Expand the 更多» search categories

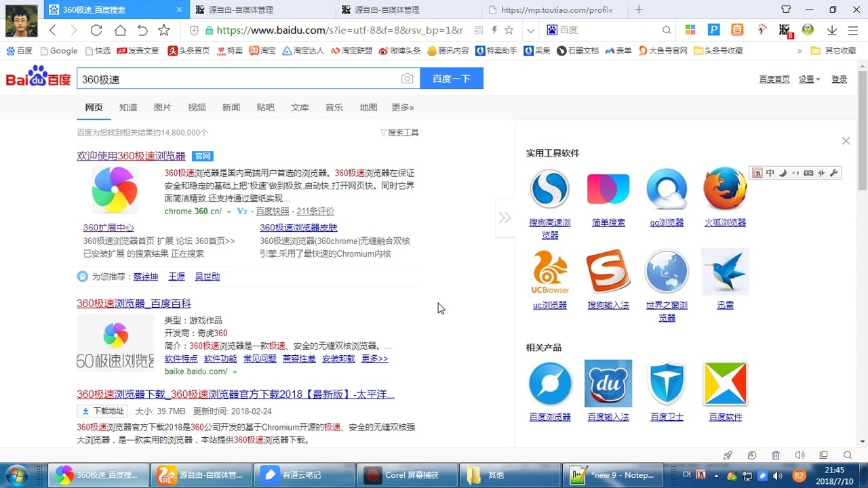pos(402,107)
